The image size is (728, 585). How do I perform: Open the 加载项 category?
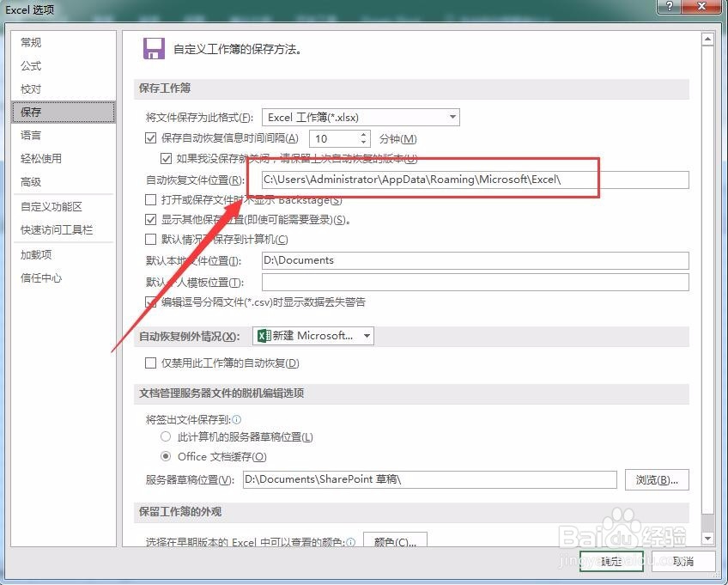[x=64, y=254]
